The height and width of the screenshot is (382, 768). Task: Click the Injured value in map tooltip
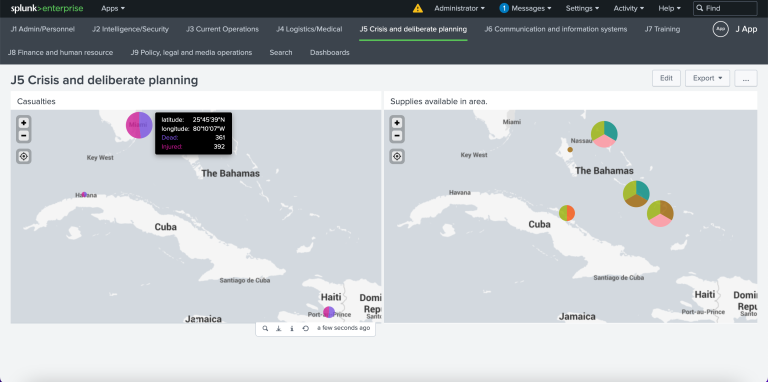[x=219, y=146]
